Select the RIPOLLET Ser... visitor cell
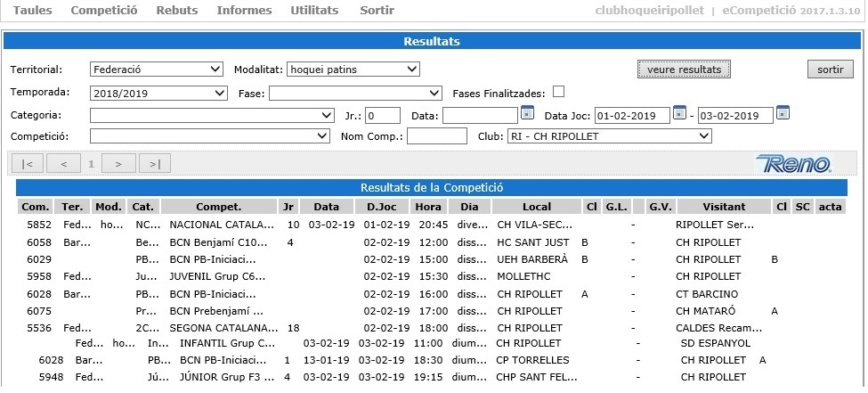The width and height of the screenshot is (868, 393). [715, 225]
